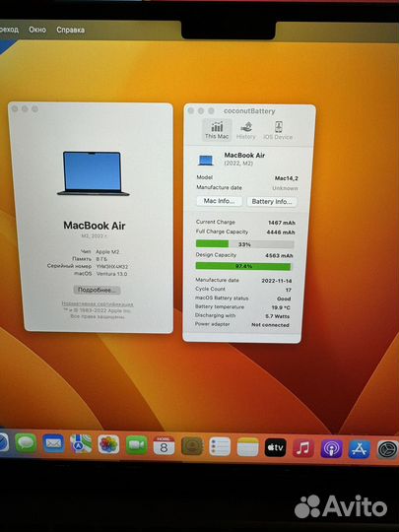Click the Battery Info... button
Screen dimensions: 399x532
click(272, 202)
